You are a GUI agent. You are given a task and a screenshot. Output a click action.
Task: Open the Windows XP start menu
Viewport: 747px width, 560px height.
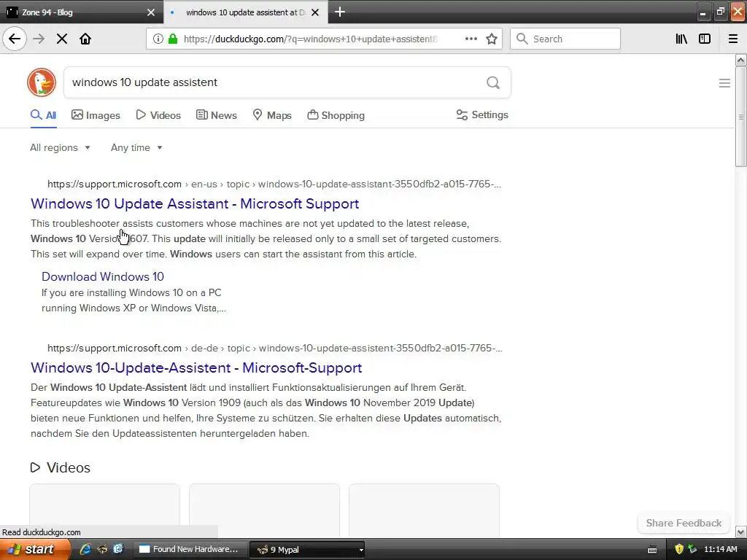[35, 550]
